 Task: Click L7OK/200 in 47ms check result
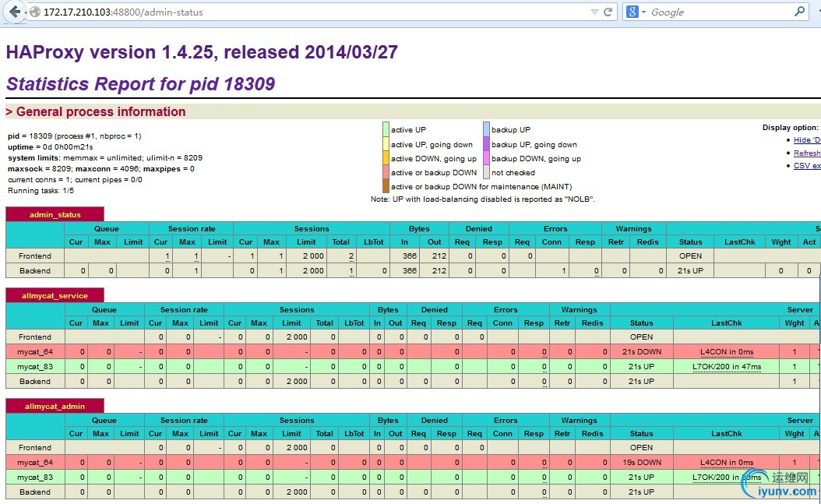click(727, 366)
